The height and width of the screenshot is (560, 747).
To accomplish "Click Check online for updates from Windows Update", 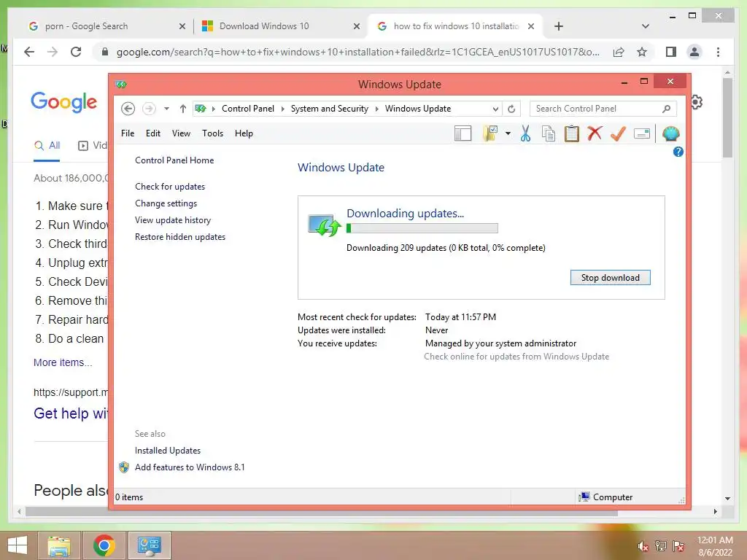I will click(x=516, y=356).
